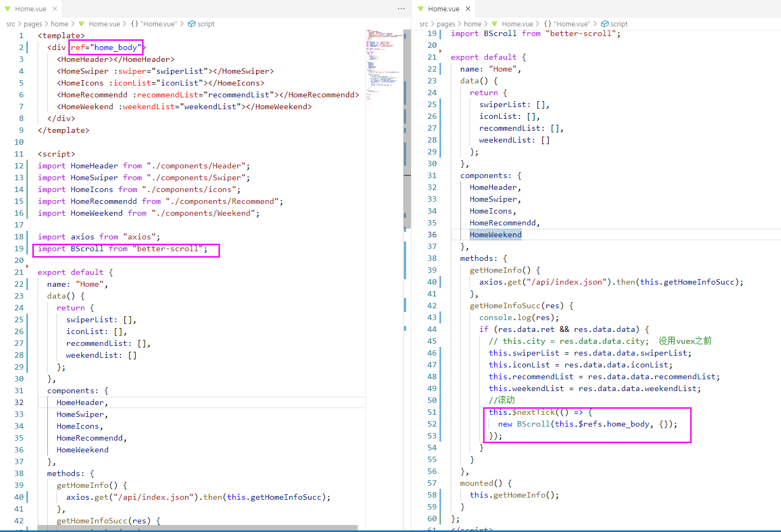Screen dimensions: 781x532
Task: Open the quoted "Home.vue" symbol breadcrumb in right editor
Action: click(567, 24)
